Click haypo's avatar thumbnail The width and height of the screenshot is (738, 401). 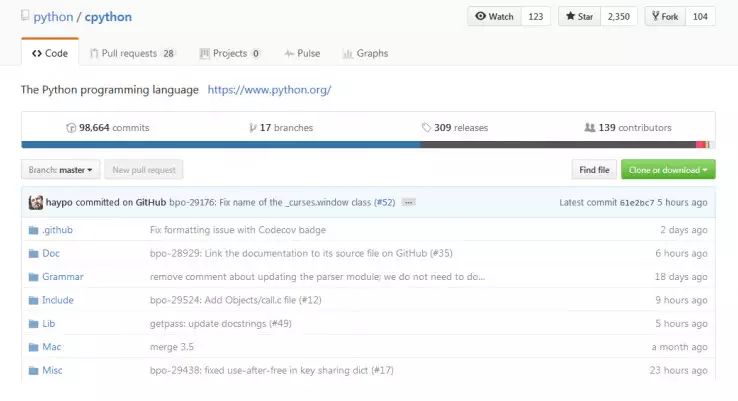[36, 202]
